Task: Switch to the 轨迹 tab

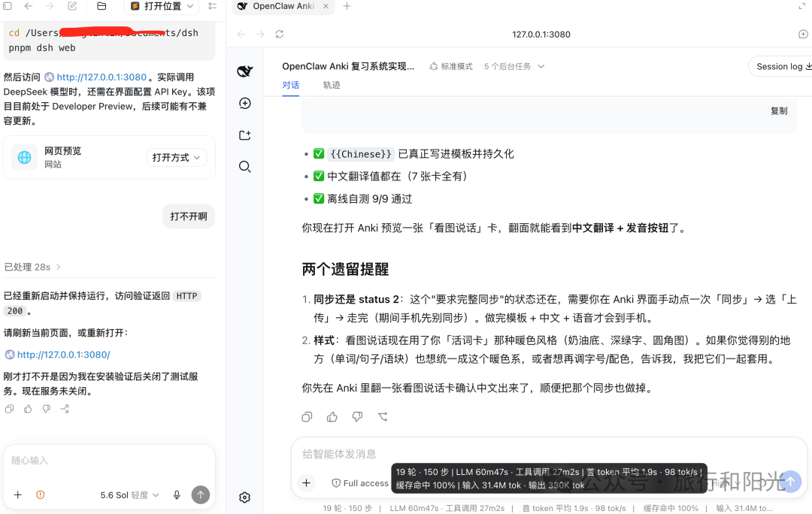Action: 332,85
